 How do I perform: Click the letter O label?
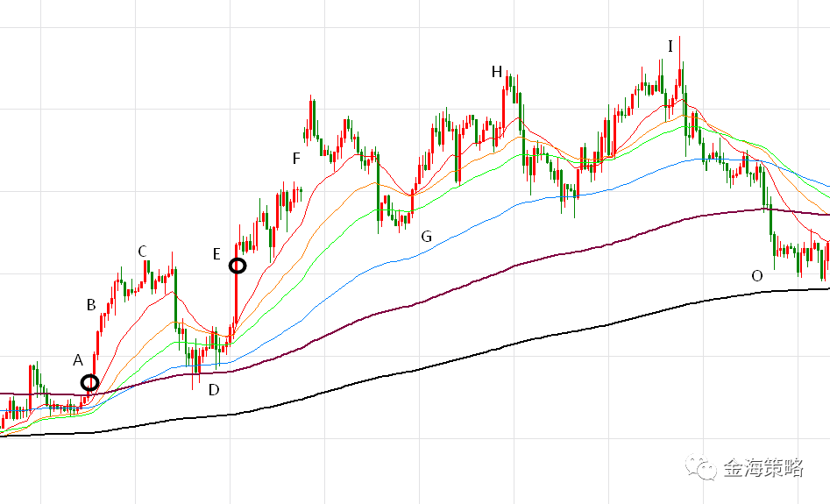point(757,276)
